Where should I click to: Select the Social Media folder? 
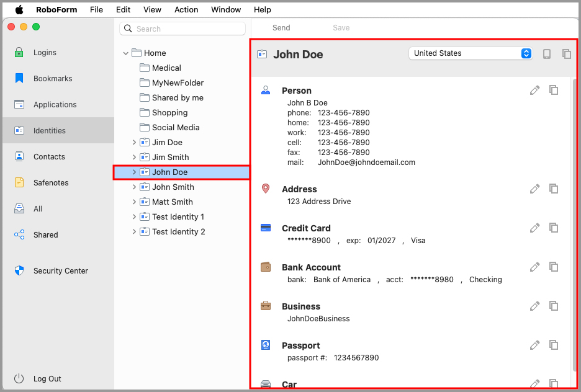coord(176,127)
